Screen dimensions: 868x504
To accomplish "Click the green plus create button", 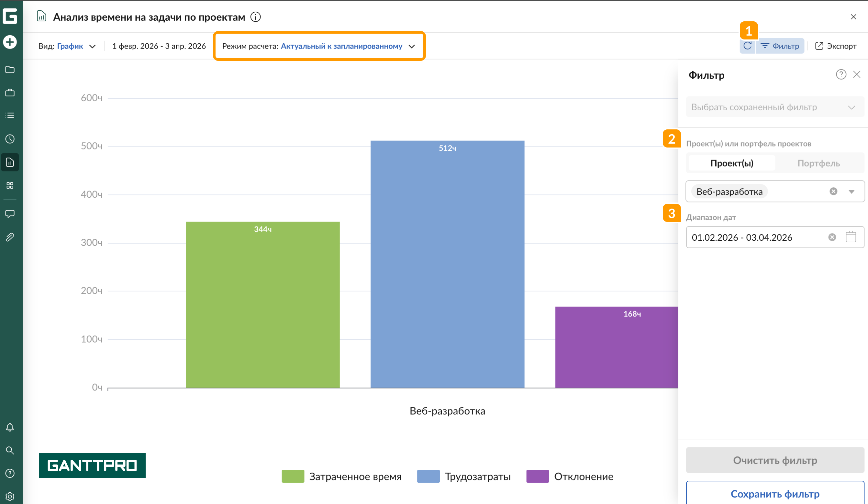I will [10, 42].
